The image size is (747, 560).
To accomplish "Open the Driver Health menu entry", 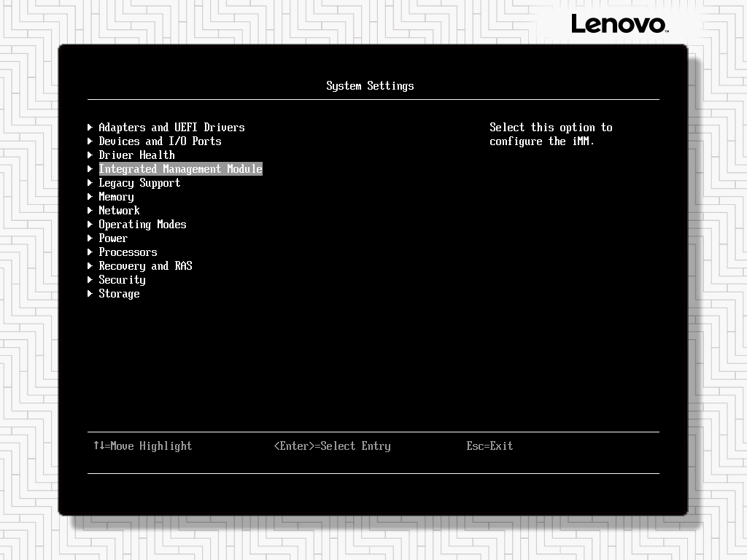I will tap(136, 155).
